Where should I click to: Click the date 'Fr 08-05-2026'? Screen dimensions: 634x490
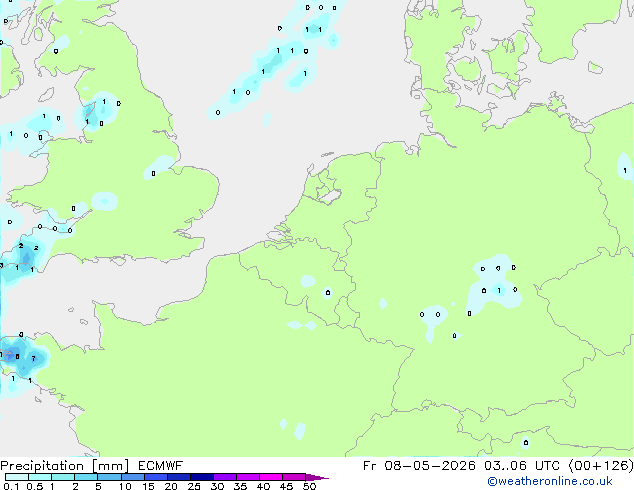coord(419,466)
